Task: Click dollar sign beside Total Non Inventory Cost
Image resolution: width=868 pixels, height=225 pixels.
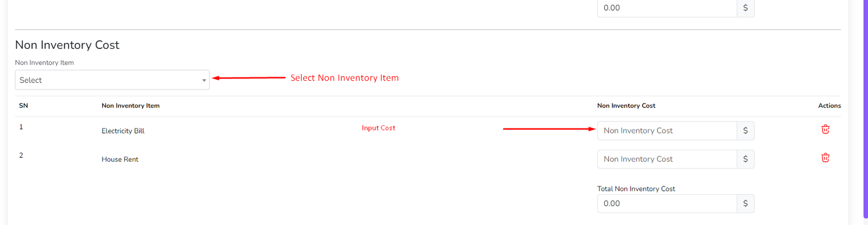Action: tap(745, 203)
